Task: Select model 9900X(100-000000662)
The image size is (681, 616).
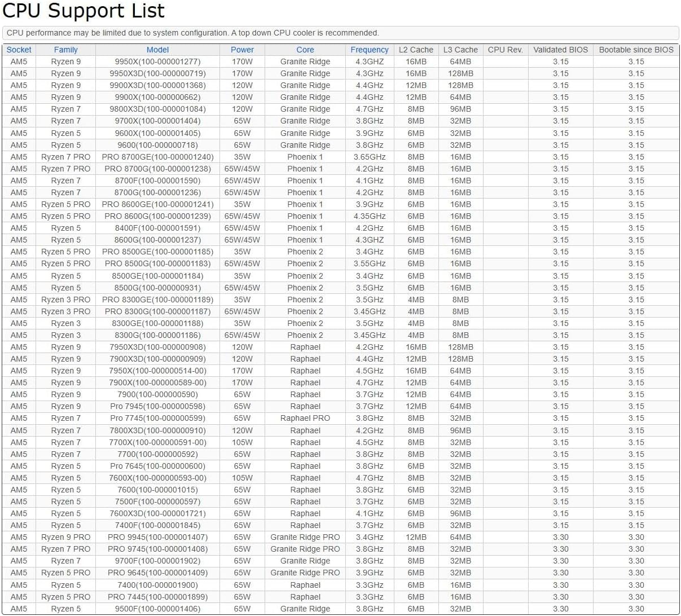Action: tap(157, 97)
